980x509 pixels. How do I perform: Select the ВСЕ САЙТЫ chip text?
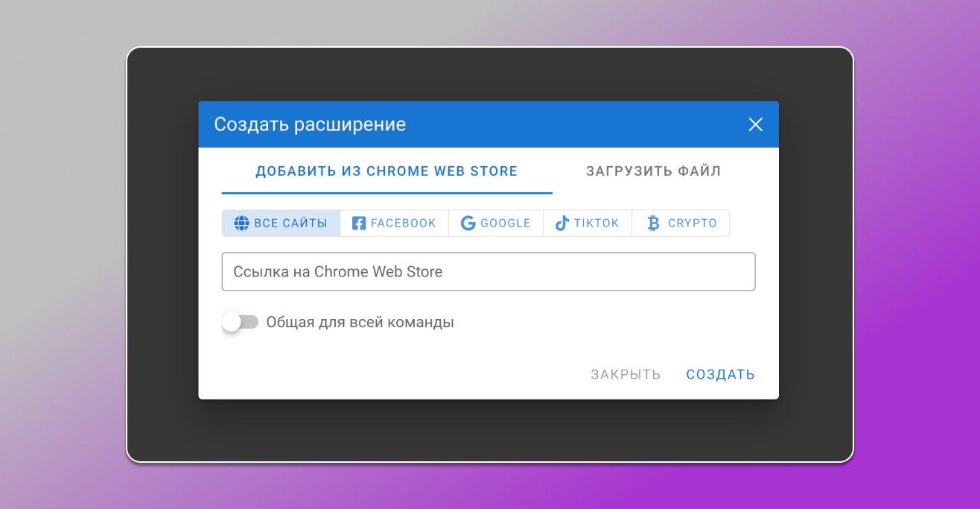(290, 223)
